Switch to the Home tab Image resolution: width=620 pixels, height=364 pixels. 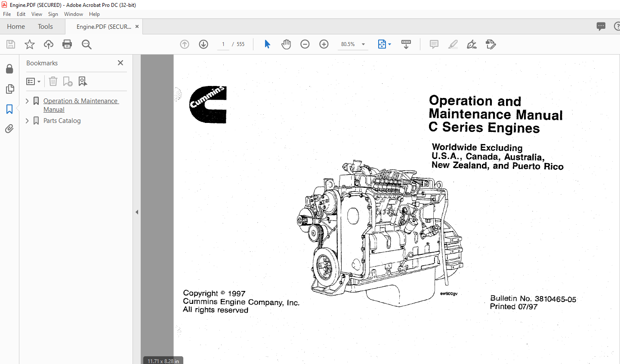16,27
